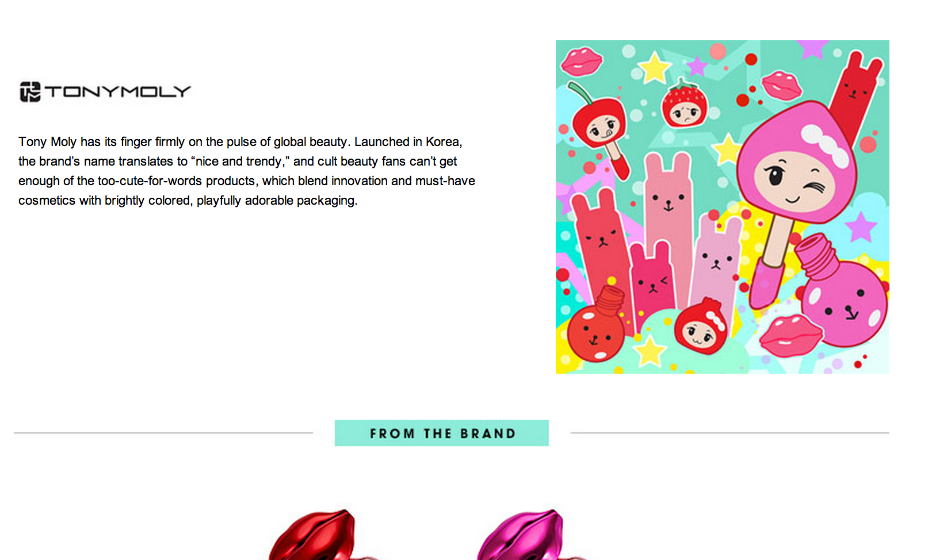Click the TONYMOLY wordmark text
Viewport: 932px width, 560px height.
118,92
